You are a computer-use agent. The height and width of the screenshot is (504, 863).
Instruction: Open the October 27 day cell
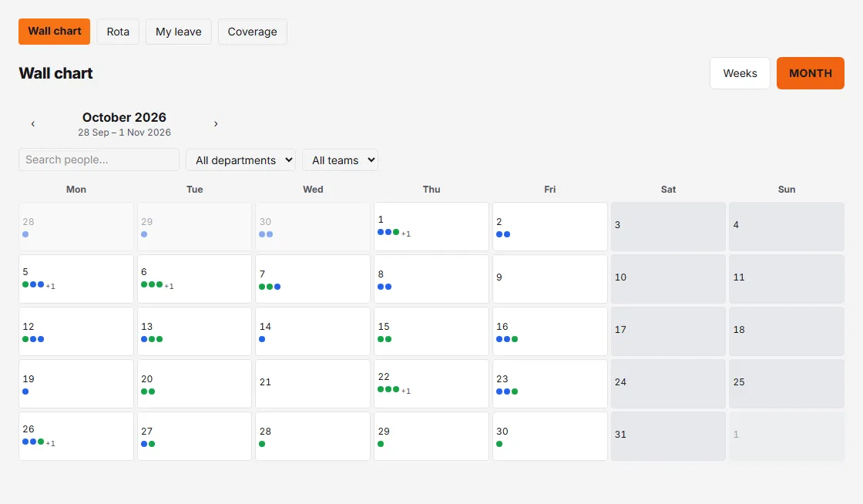[194, 436]
